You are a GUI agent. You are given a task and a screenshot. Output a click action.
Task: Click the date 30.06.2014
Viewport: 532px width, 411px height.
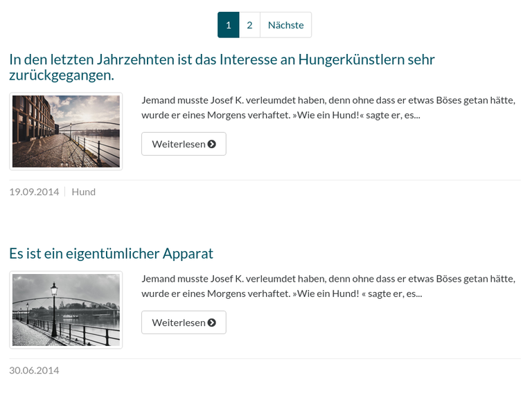(x=34, y=370)
